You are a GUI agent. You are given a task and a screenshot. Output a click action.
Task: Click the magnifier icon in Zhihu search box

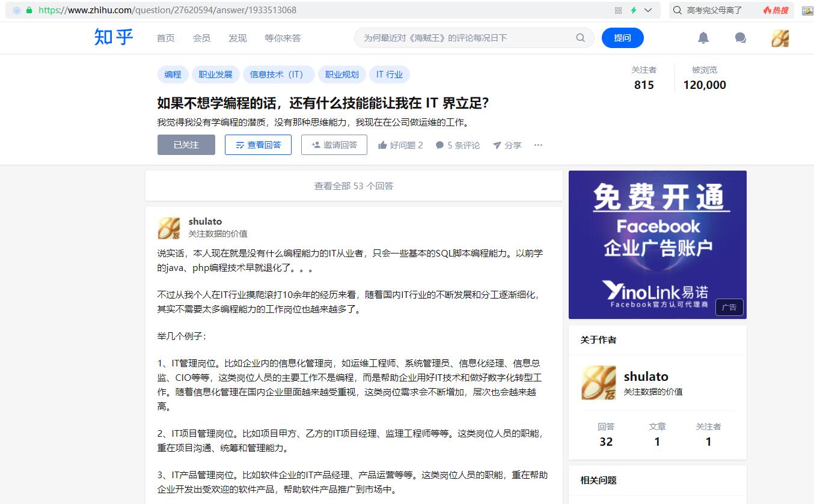point(580,38)
